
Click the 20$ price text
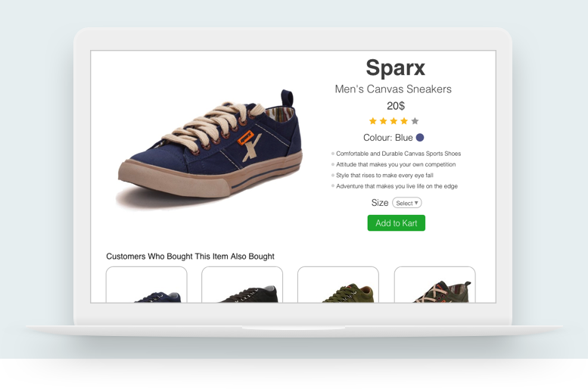click(396, 106)
